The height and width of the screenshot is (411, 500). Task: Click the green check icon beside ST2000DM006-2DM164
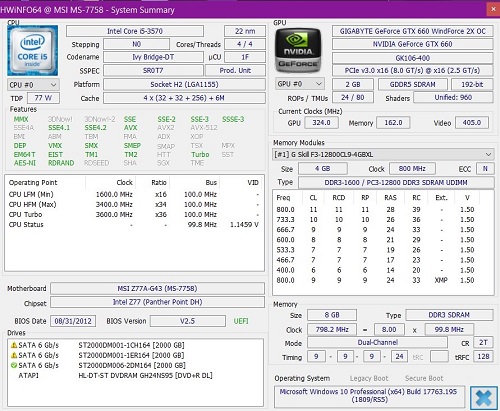[x=14, y=365]
